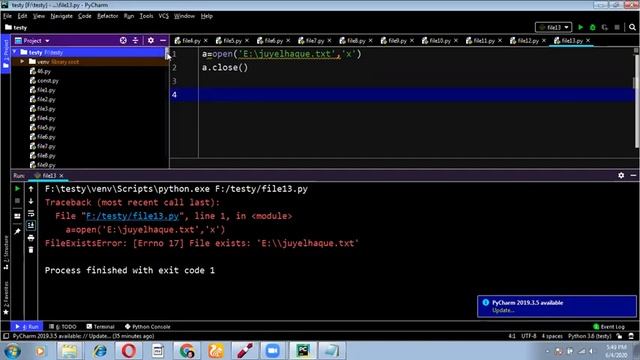Hide the Project tool window
640x360 pixels.
coord(163,40)
